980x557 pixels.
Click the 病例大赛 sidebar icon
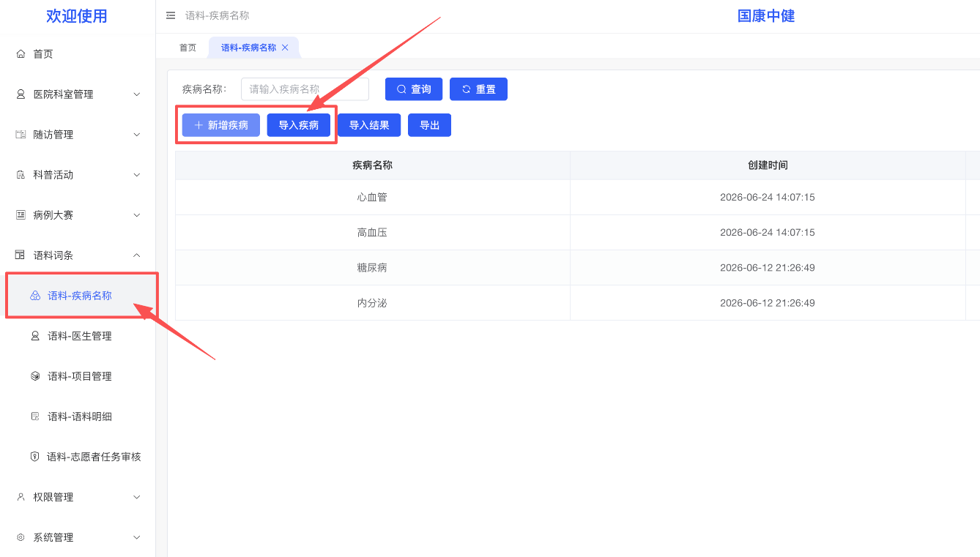point(21,215)
